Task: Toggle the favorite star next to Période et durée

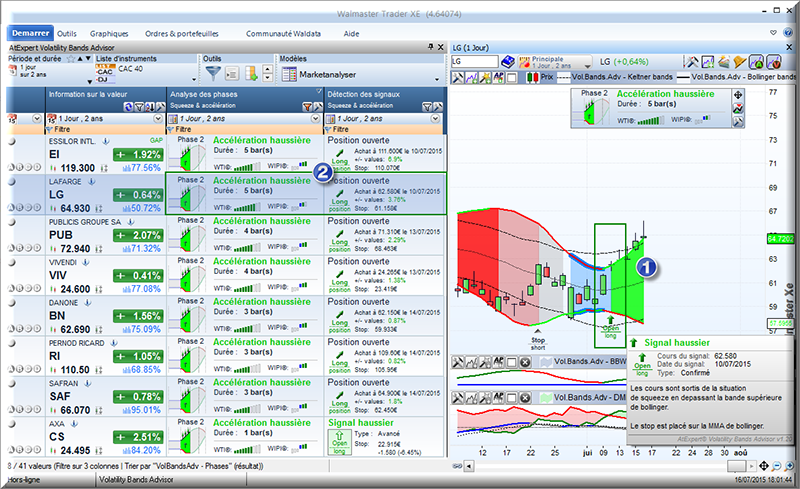Action: (71, 59)
